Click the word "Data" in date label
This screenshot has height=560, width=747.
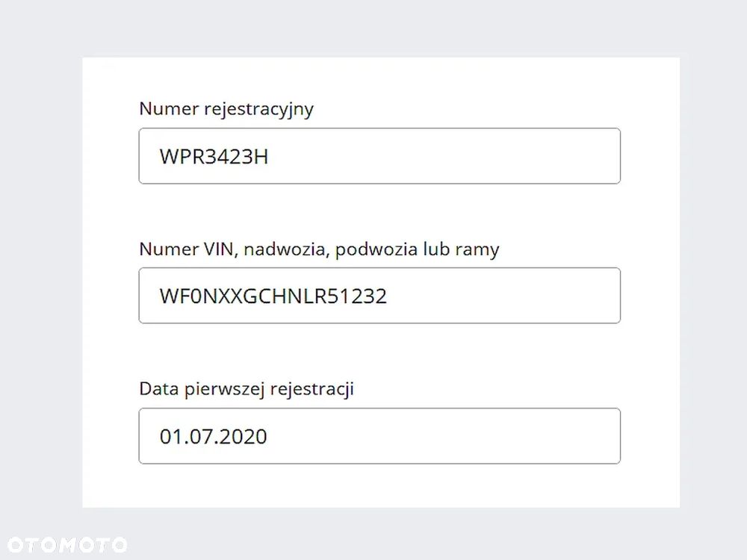pos(155,389)
